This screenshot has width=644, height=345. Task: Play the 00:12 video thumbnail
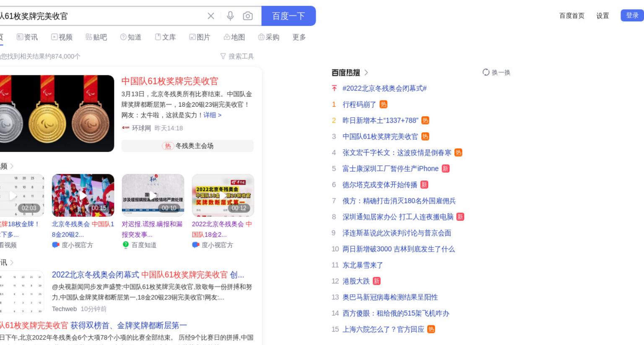[x=223, y=195]
